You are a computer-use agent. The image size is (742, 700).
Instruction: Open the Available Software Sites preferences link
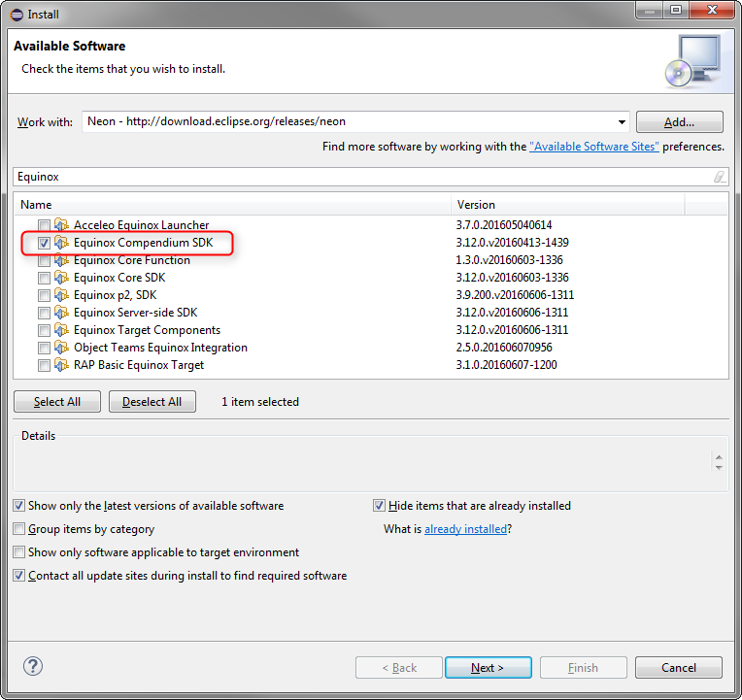point(593,147)
